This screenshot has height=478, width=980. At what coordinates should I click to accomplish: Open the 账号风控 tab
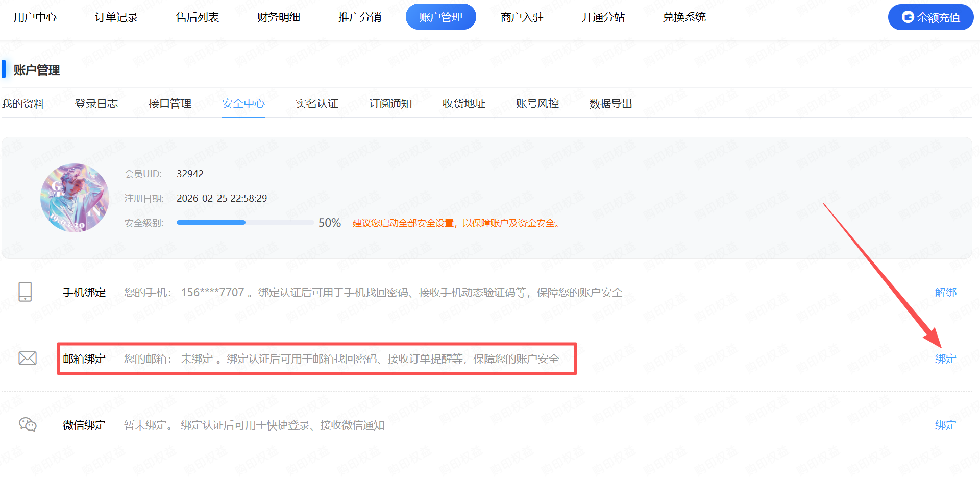pos(537,103)
